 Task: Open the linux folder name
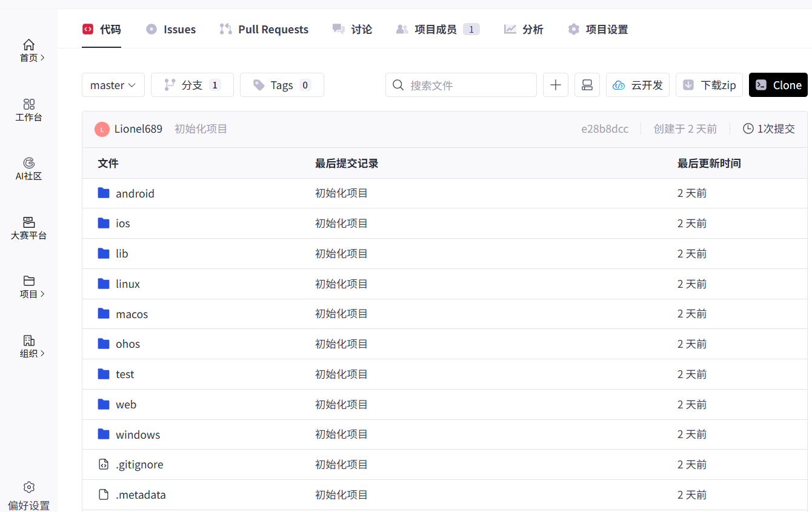[x=128, y=284]
